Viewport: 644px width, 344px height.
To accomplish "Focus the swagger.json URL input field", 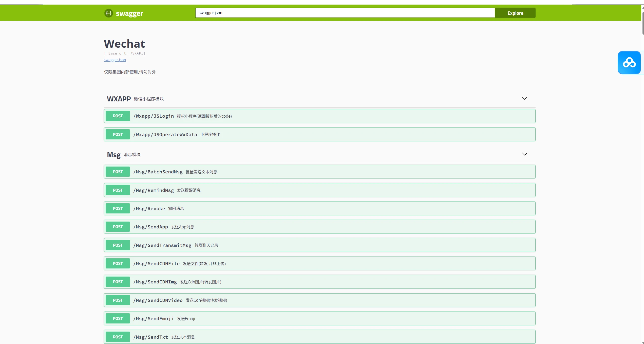I will pos(345,13).
